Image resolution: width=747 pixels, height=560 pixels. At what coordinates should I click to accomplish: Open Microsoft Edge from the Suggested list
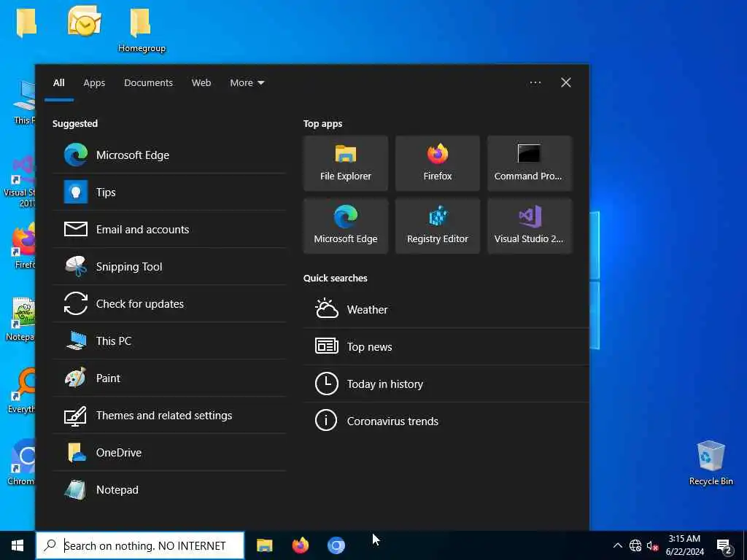click(x=169, y=155)
